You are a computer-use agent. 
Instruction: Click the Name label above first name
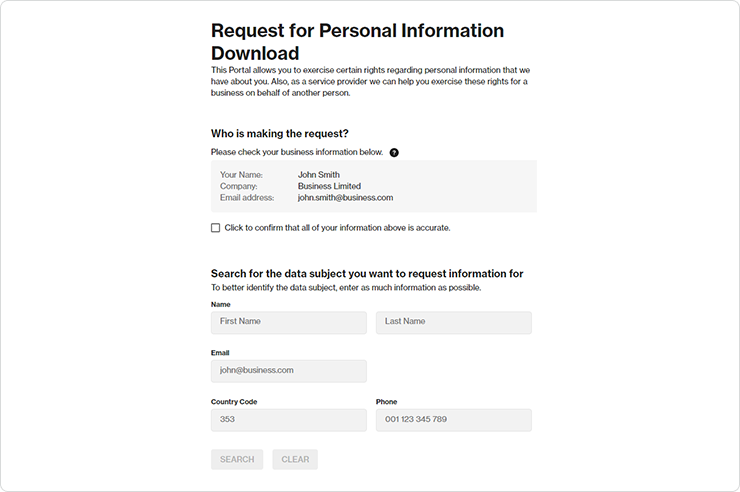click(x=221, y=304)
